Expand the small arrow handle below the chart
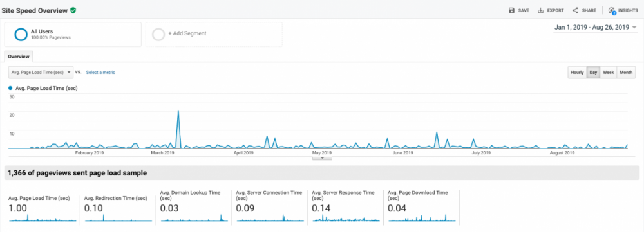 tap(323, 158)
